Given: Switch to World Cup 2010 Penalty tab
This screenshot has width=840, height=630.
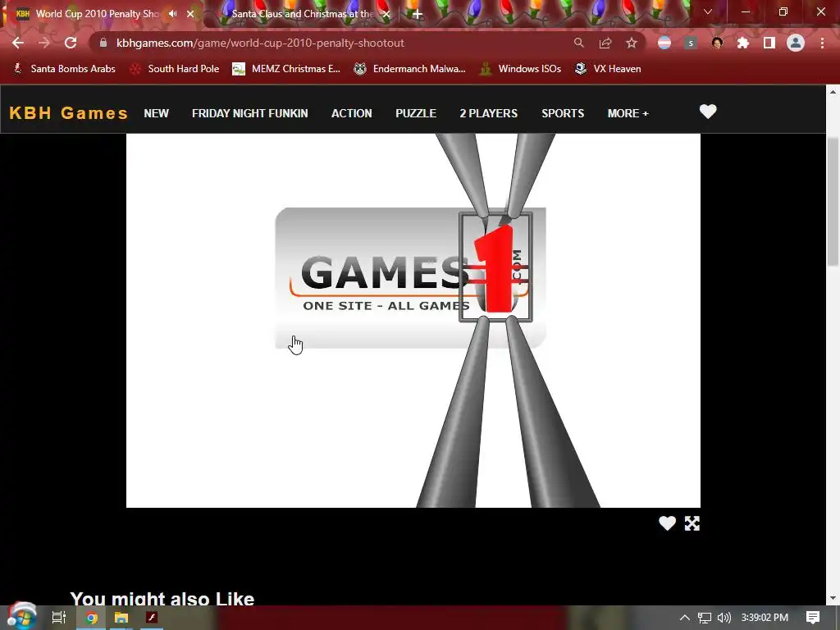Looking at the screenshot, I should (97, 14).
